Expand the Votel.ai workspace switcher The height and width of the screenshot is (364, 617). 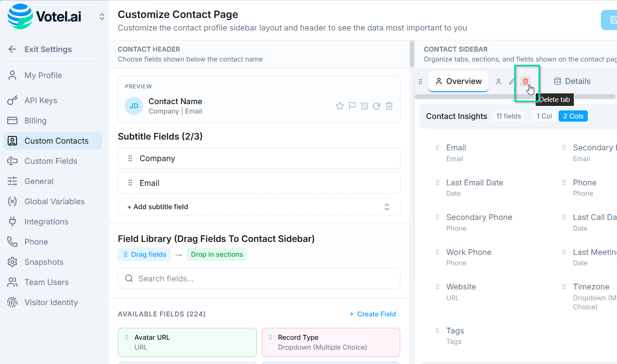click(102, 17)
